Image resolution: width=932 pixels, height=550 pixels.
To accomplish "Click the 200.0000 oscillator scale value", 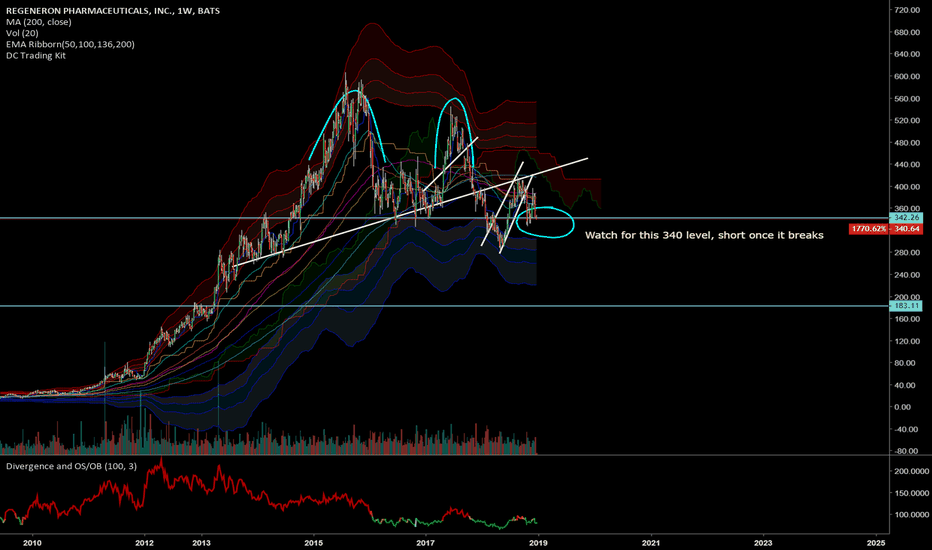I will point(911,471).
